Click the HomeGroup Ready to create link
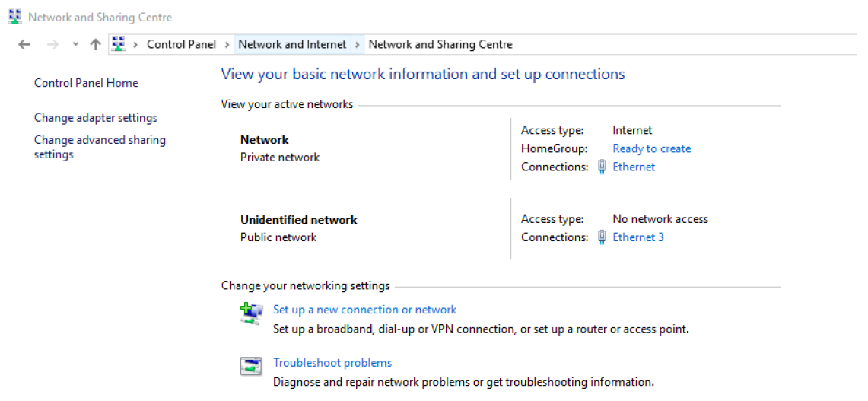Viewport: 868px width, 401px height. 651,149
